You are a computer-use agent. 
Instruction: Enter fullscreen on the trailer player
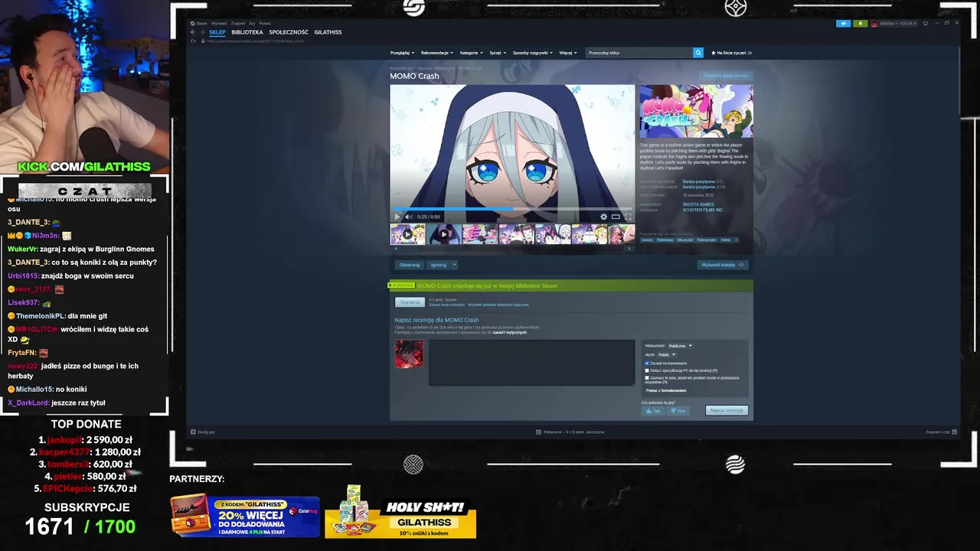(x=628, y=217)
